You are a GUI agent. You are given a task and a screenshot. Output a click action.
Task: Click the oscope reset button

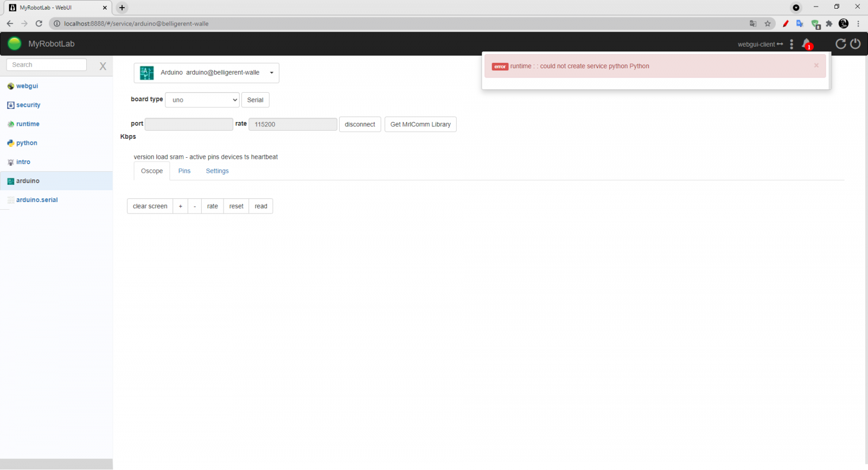(236, 206)
